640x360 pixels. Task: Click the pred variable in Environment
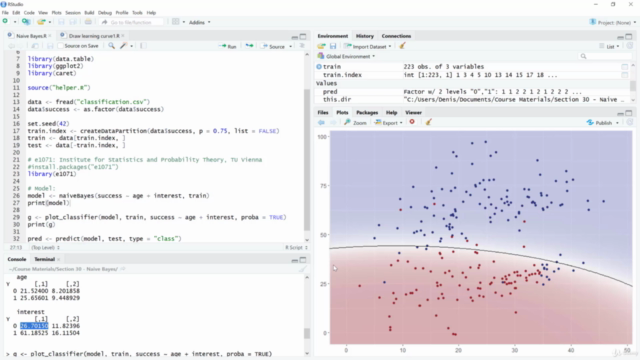pyautogui.click(x=330, y=92)
